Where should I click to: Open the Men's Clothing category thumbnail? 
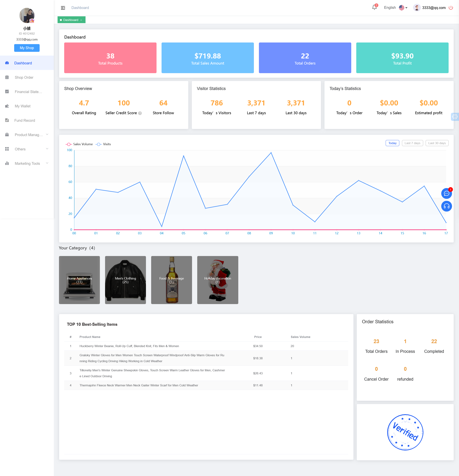pyautogui.click(x=125, y=280)
